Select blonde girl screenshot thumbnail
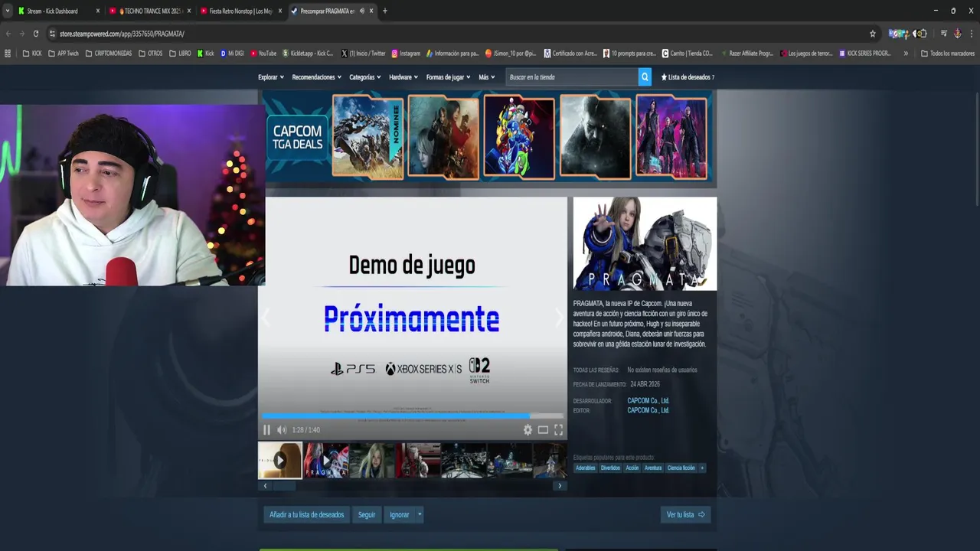The image size is (980, 551). point(372,460)
